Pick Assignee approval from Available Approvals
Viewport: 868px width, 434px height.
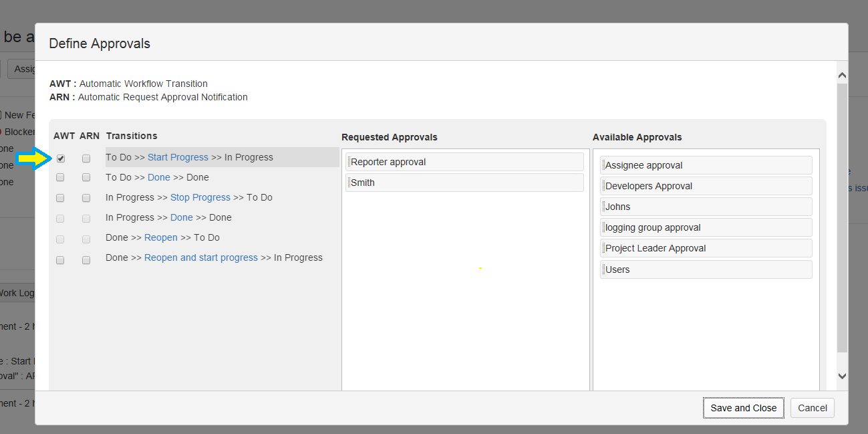tap(706, 165)
